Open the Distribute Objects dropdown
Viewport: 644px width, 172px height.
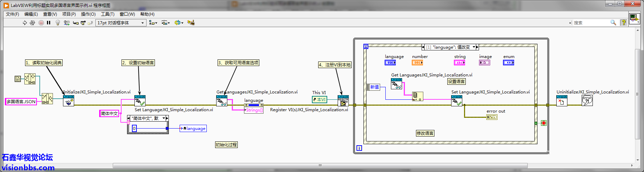coord(166,23)
